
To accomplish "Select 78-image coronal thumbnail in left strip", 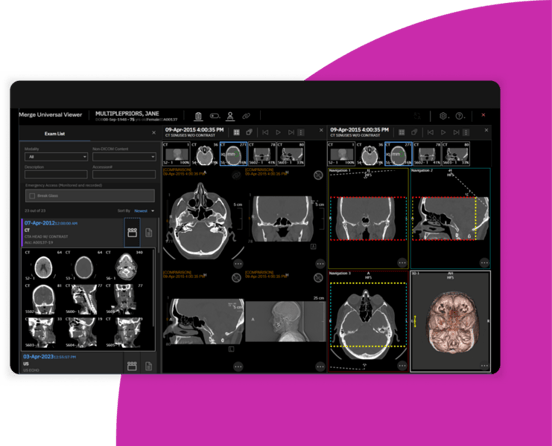I will click(262, 154).
